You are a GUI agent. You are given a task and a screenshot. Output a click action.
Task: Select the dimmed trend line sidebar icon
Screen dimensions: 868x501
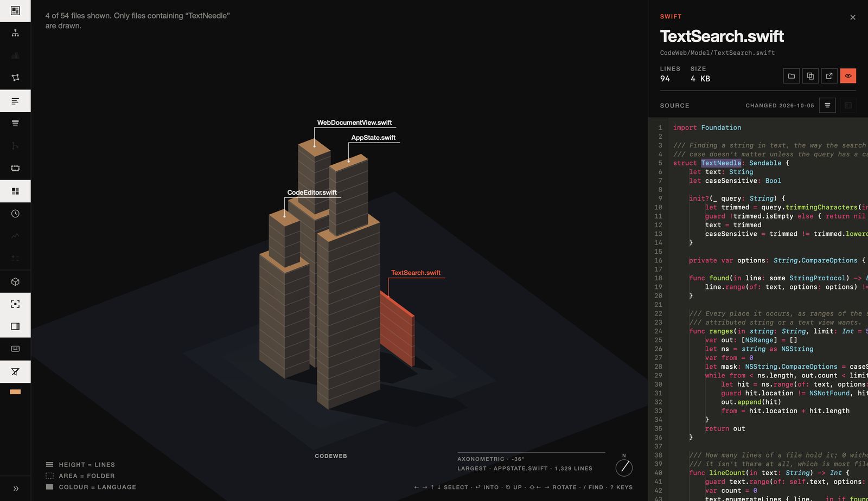click(15, 236)
